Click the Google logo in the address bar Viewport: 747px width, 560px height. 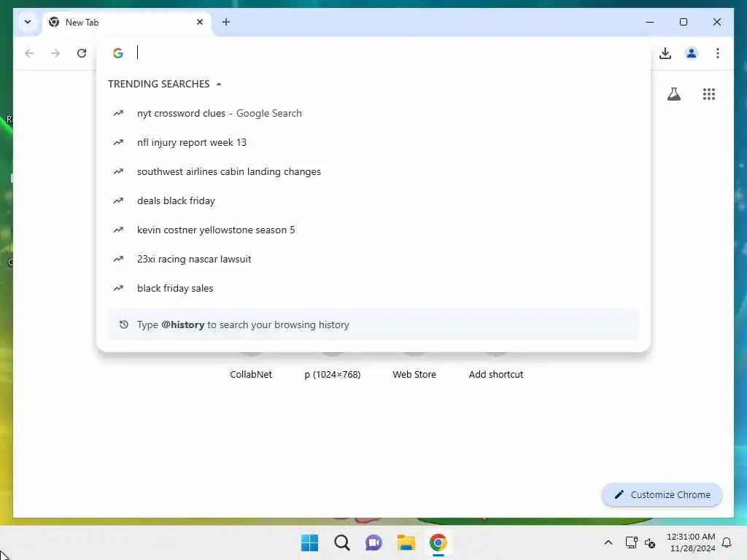pos(118,52)
